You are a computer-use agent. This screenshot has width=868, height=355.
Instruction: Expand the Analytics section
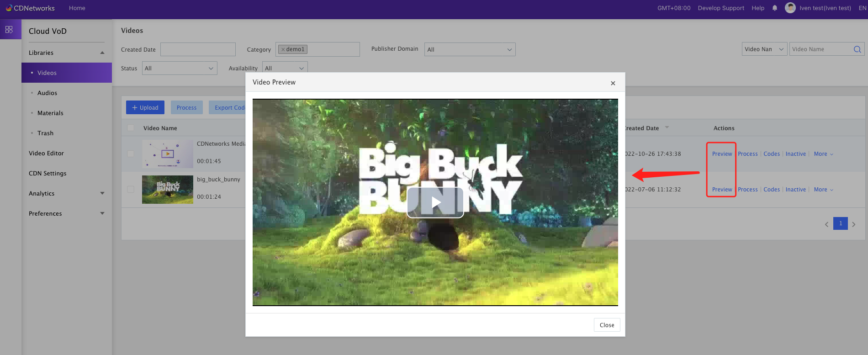(102, 193)
